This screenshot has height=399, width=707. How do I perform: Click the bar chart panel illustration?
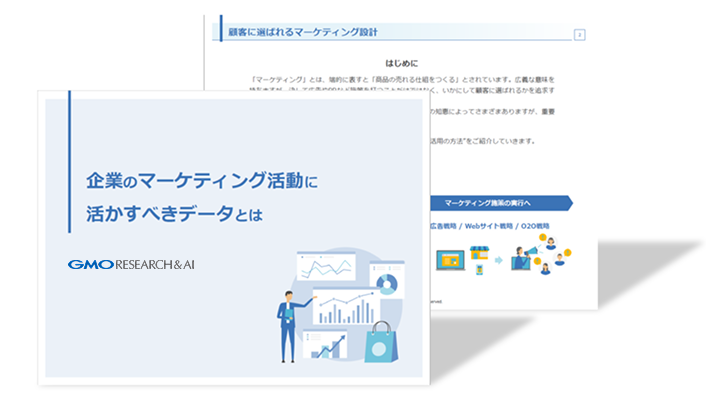pos(346,306)
